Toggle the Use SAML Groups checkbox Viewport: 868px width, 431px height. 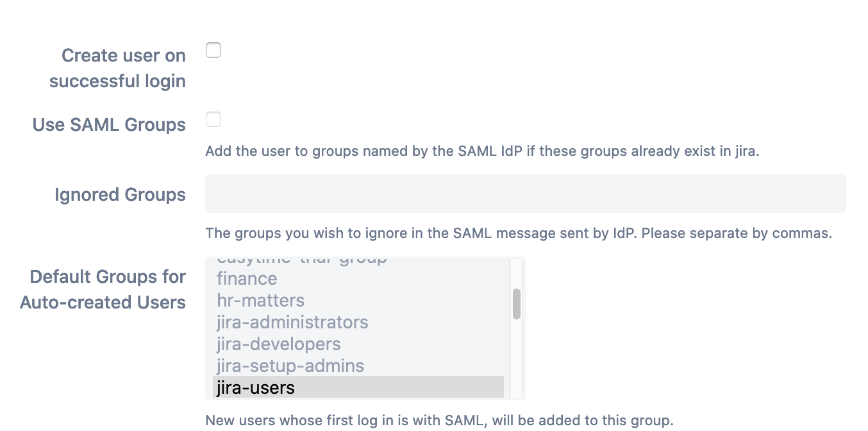tap(213, 119)
